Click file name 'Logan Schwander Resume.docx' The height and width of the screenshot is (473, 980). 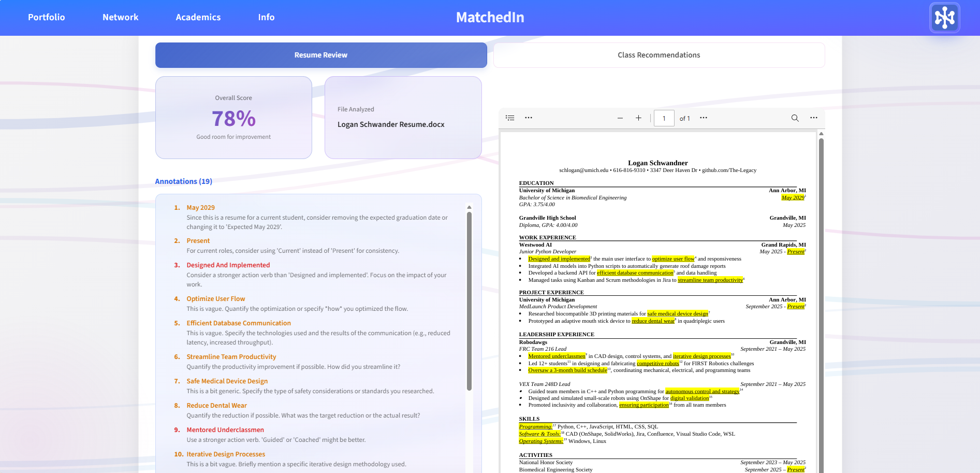click(x=391, y=124)
